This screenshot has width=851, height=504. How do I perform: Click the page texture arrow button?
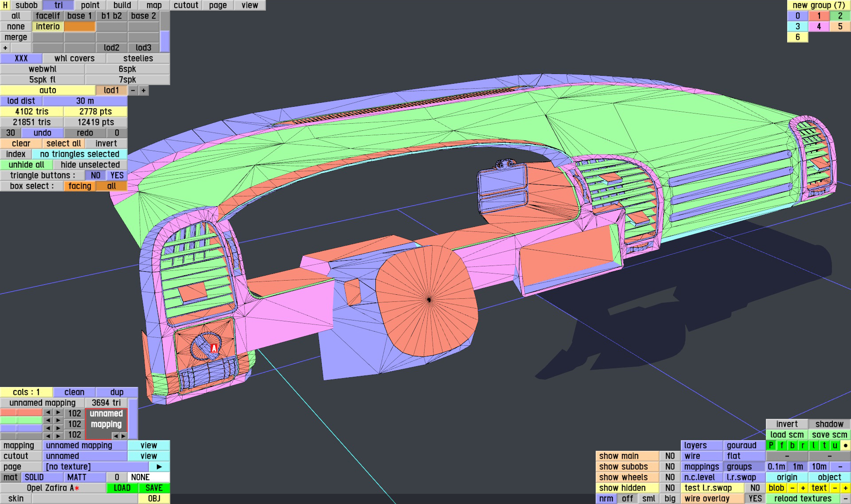(159, 467)
